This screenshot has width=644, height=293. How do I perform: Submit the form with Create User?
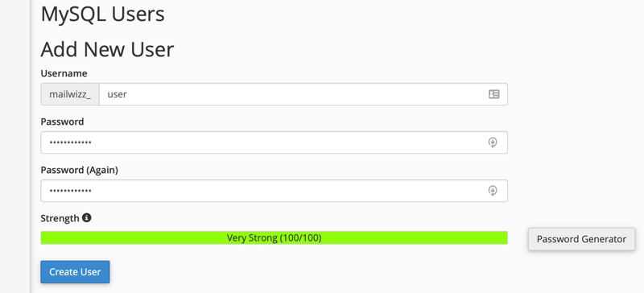[75, 272]
